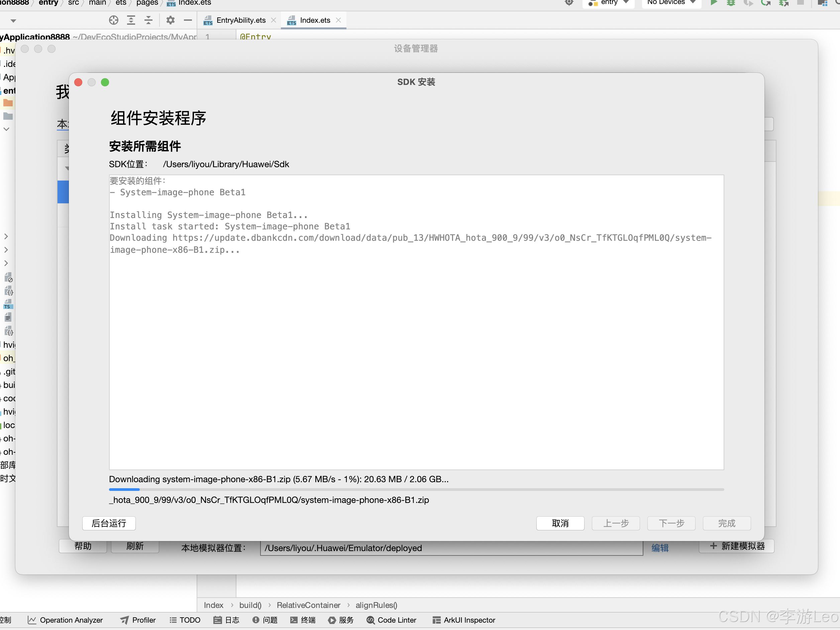Screen dimensions: 840x630
Task: Click the disabled 下一步 button
Action: [671, 523]
